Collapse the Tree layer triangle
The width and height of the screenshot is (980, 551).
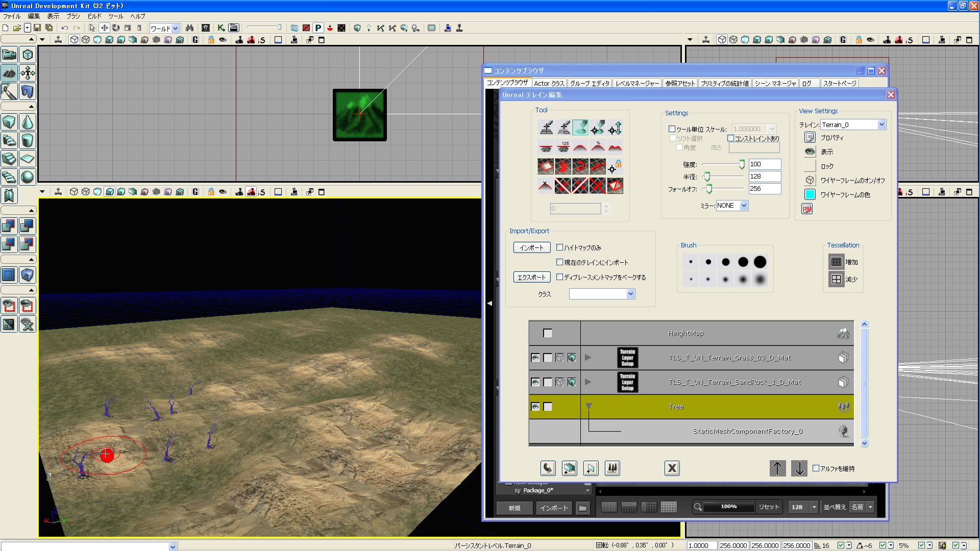pos(589,407)
